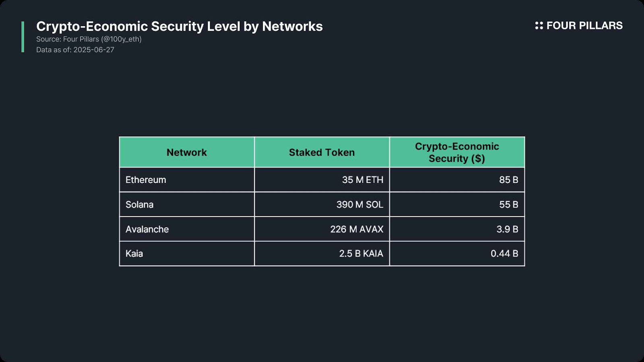Select the Staked Token column header
The image size is (644, 362).
(x=322, y=152)
